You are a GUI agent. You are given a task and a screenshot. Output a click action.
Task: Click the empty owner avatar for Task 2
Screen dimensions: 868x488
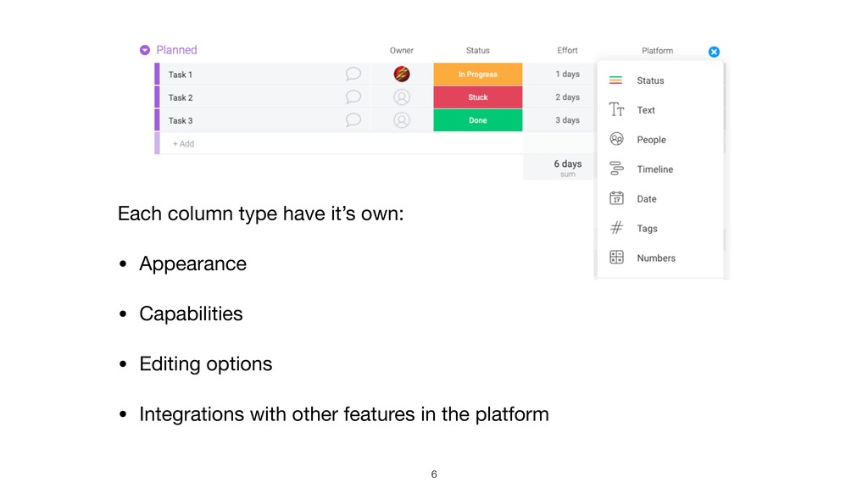[402, 97]
